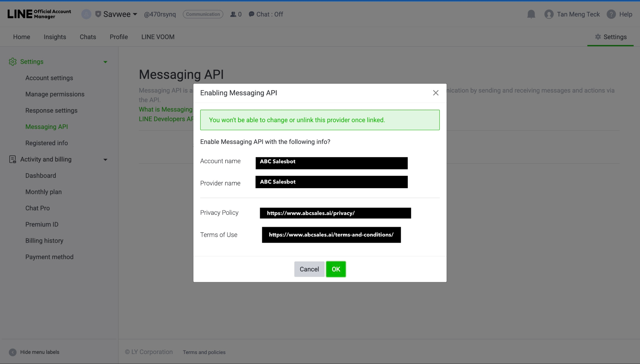Open the notifications bell
Screen dimensions: 640x364
click(x=531, y=14)
